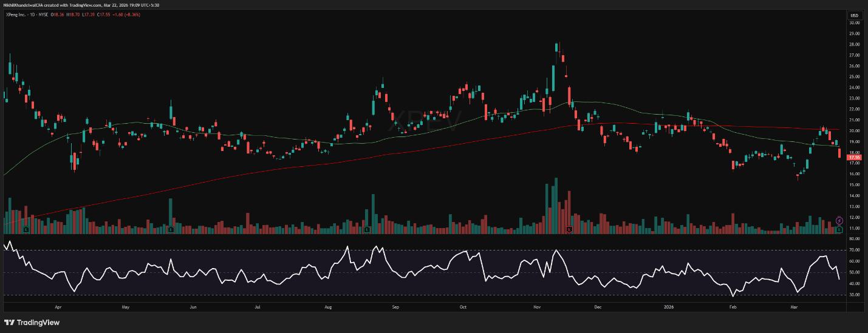Select the Apr label on time axis
This screenshot has width=868, height=333.
(58, 307)
